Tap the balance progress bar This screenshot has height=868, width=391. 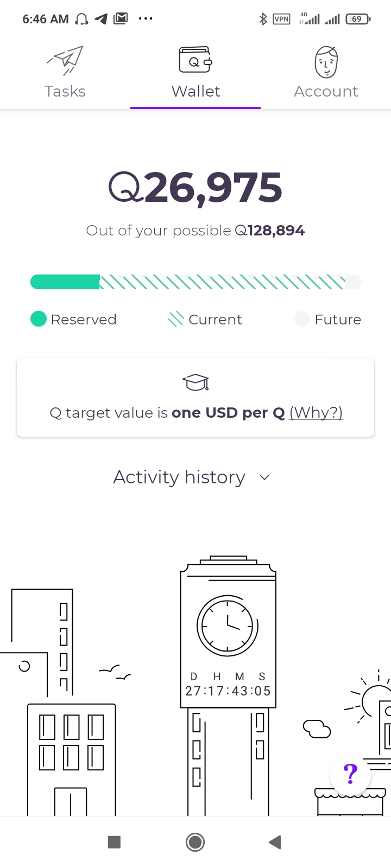(x=195, y=282)
